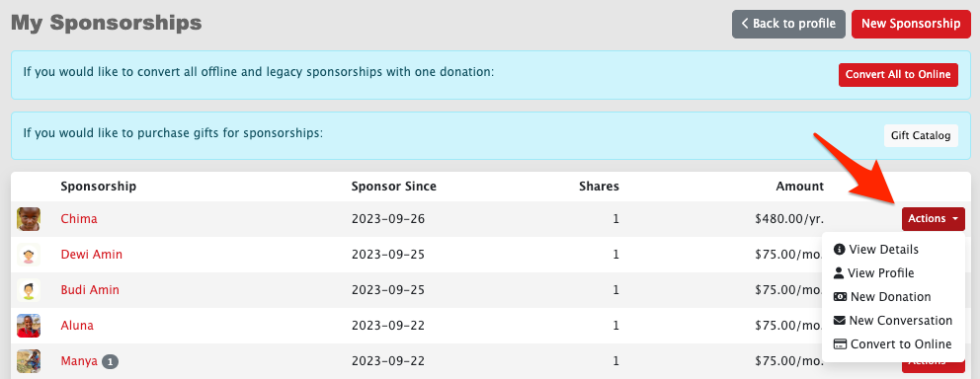Open Aluna's sponsorship link
The image size is (980, 379).
point(77,326)
